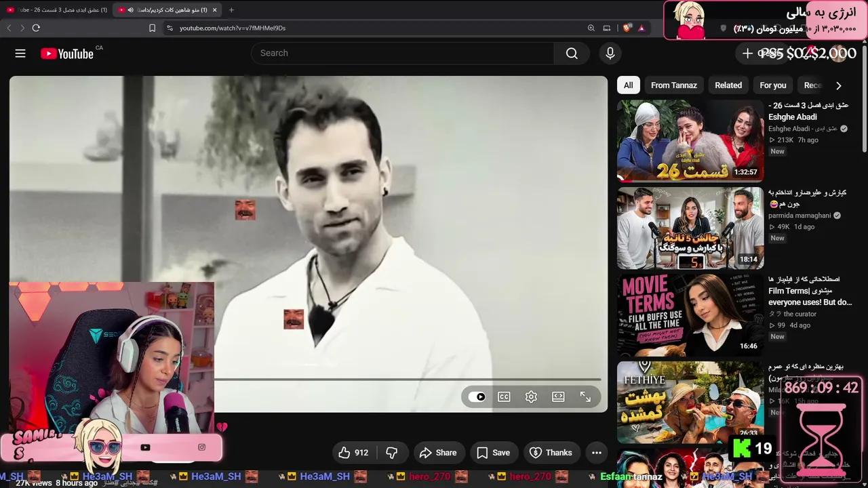Image resolution: width=868 pixels, height=488 pixels.
Task: Select the Related filter chip
Action: click(728, 85)
